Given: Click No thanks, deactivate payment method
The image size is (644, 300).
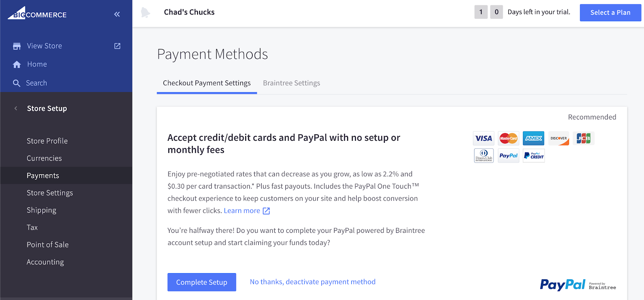Looking at the screenshot, I should [x=312, y=282].
